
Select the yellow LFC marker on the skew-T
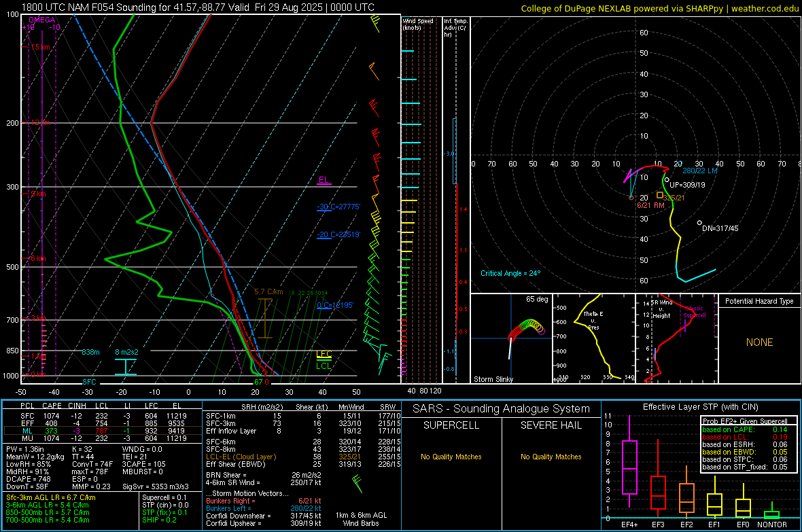[x=324, y=354]
